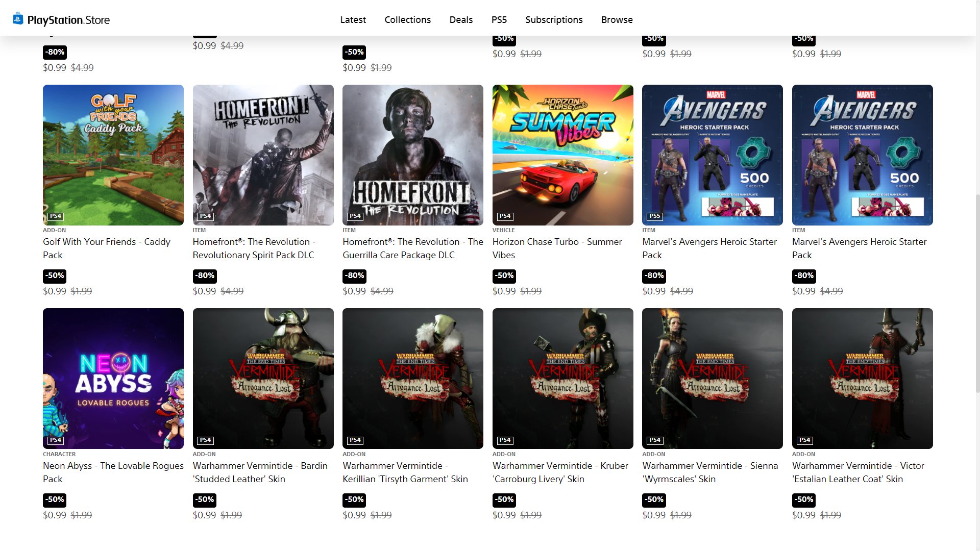Click the PS4 badge on Horizon Chase thumbnail
The height and width of the screenshot is (551, 980).
[505, 216]
